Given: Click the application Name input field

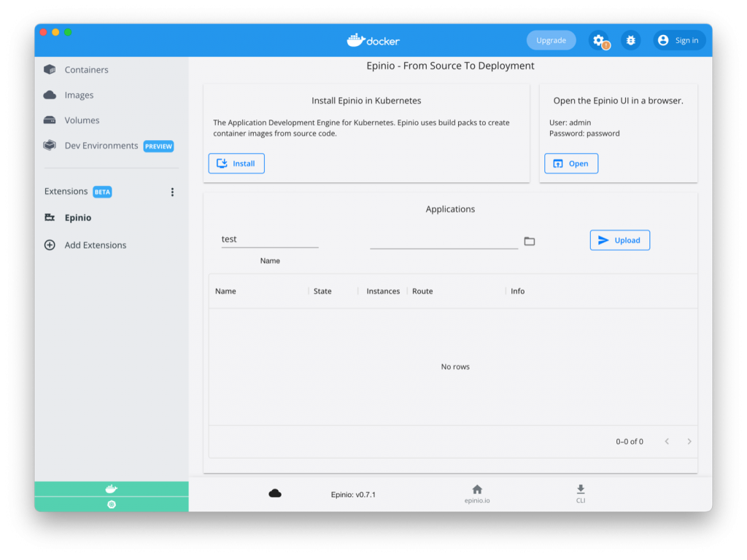Looking at the screenshot, I should click(x=269, y=239).
